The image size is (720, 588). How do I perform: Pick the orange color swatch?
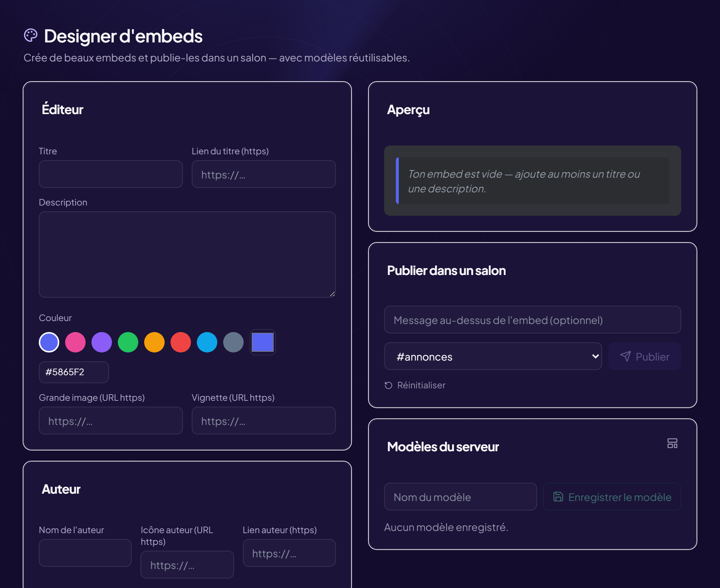tap(154, 342)
